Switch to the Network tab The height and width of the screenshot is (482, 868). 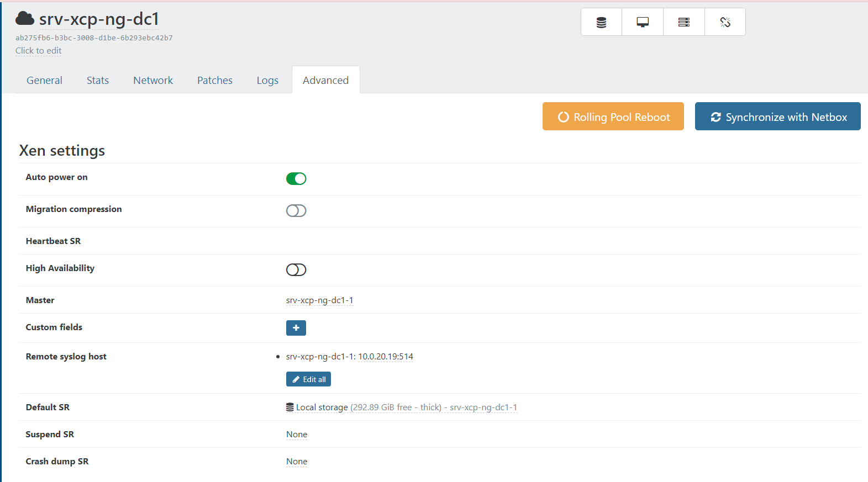(x=153, y=81)
